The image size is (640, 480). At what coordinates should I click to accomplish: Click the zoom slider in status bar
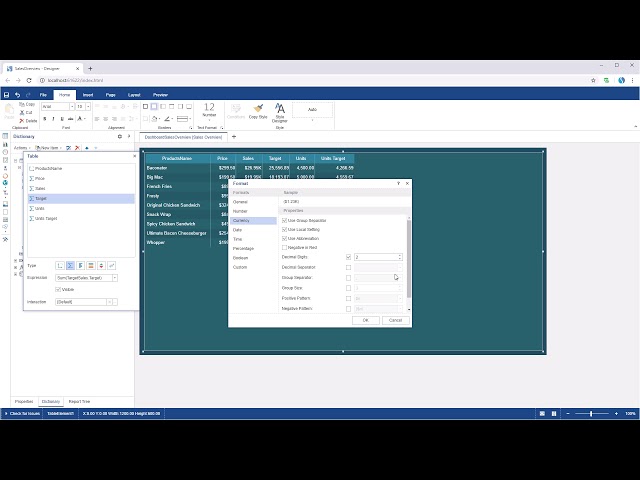(x=591, y=413)
